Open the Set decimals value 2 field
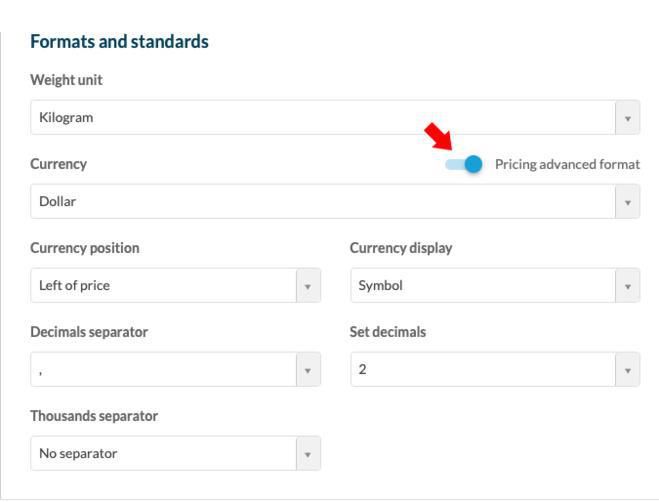The width and height of the screenshot is (659, 502). click(x=482, y=370)
